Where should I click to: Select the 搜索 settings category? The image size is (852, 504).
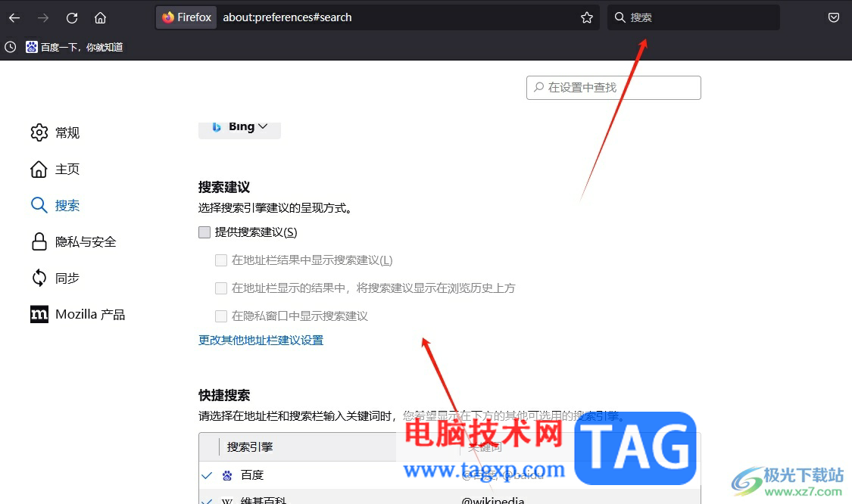[x=55, y=205]
